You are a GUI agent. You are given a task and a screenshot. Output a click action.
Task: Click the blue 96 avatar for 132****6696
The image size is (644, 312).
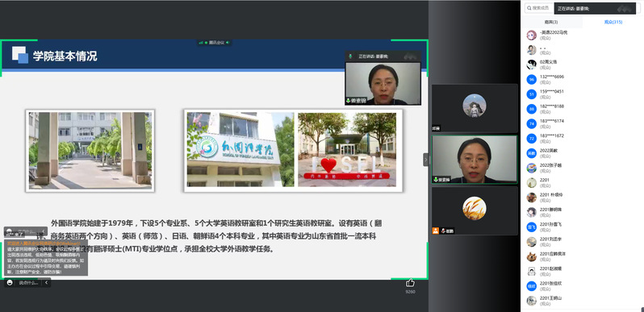[532, 79]
